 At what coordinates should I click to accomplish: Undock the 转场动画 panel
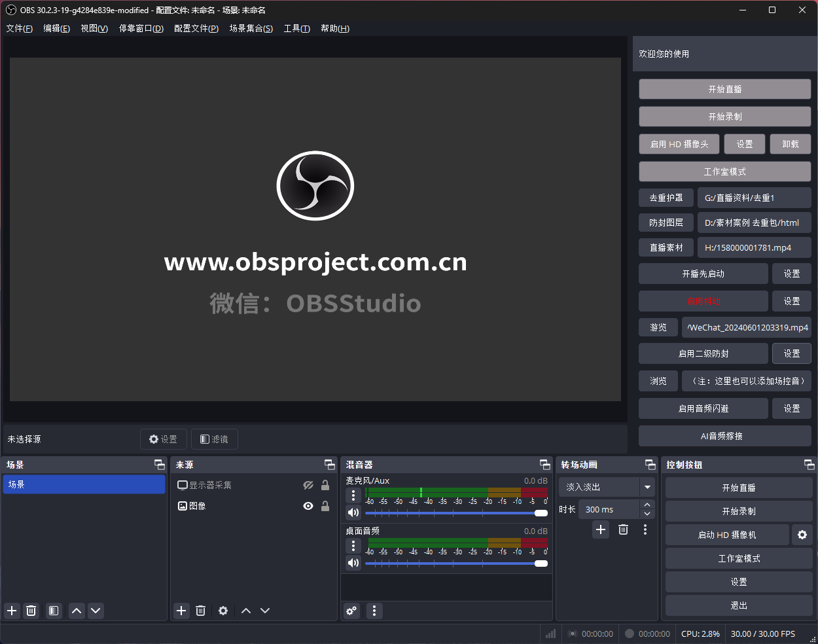coord(650,464)
